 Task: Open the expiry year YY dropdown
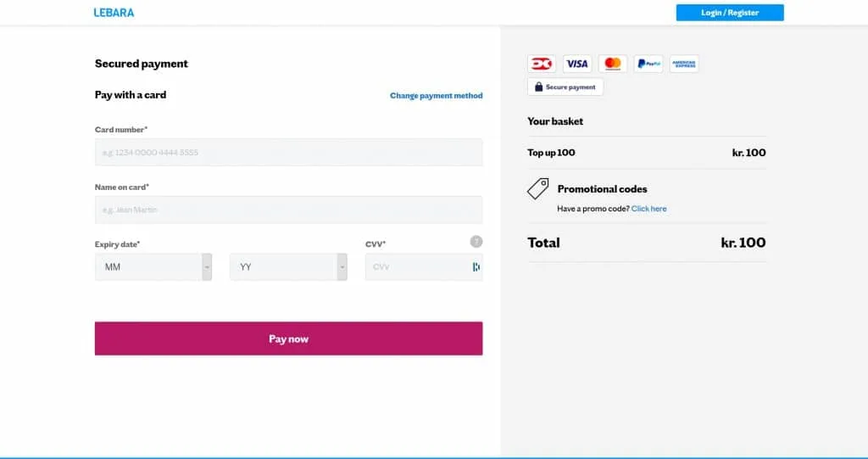(288, 267)
